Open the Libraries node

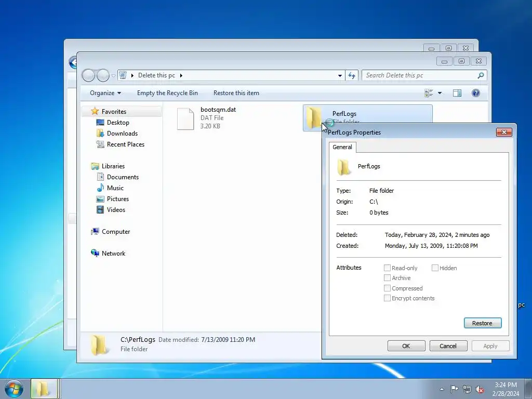pos(113,166)
